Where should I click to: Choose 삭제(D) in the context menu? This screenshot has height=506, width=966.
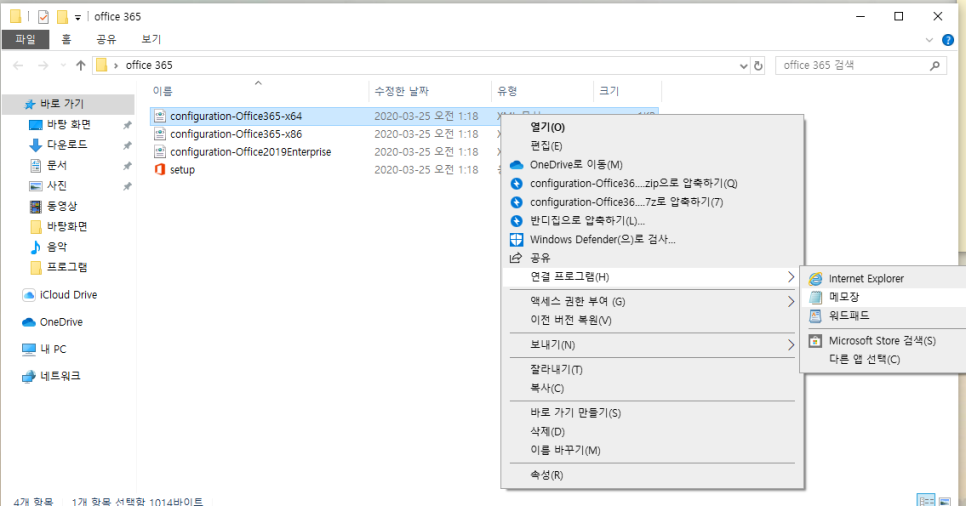coord(653,431)
